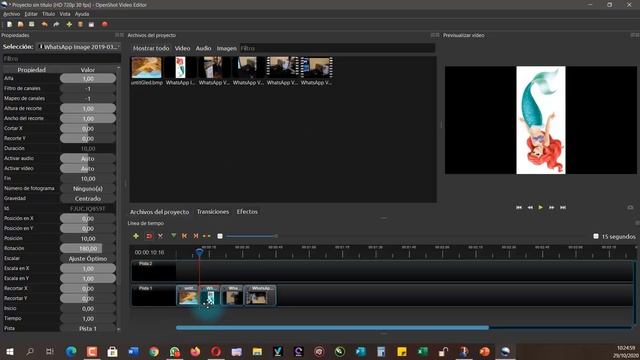
Task: Click the timeline horizontal scrollbar
Action: coord(332,327)
